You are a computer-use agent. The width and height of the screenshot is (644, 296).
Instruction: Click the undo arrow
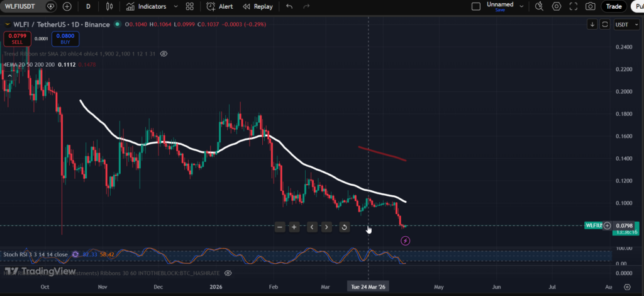289,6
